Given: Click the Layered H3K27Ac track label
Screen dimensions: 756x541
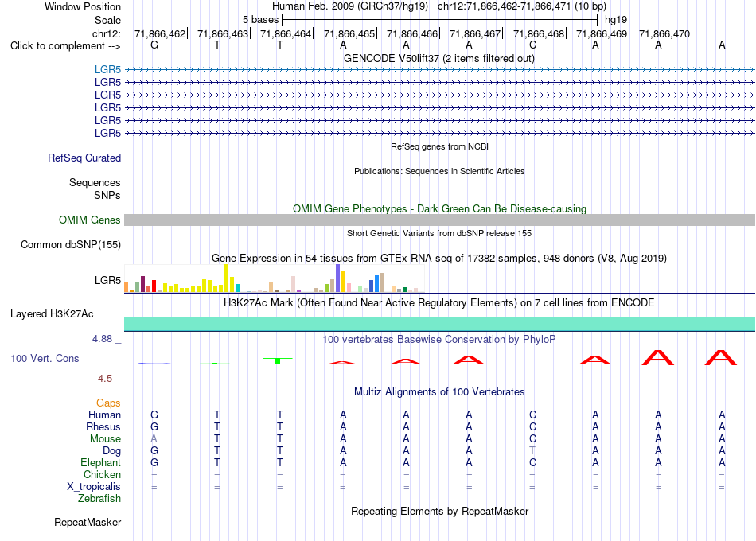Looking at the screenshot, I should 52,314.
